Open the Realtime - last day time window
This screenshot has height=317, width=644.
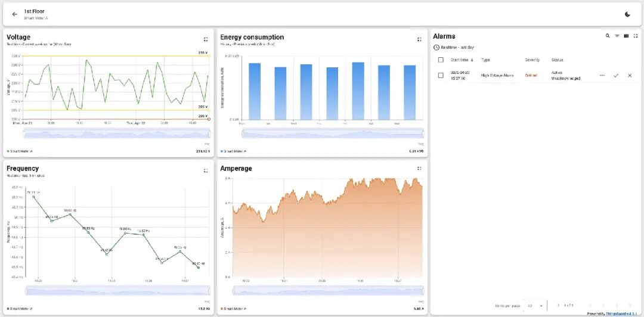point(453,48)
